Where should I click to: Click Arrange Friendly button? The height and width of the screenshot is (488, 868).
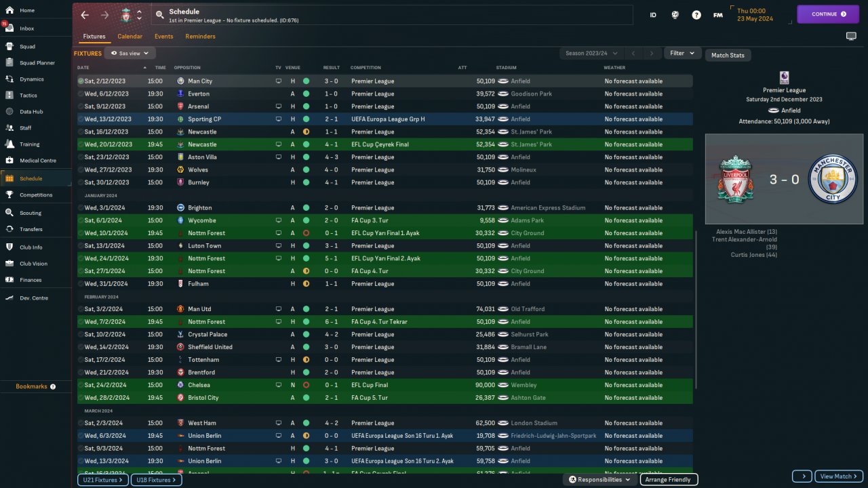click(x=668, y=480)
